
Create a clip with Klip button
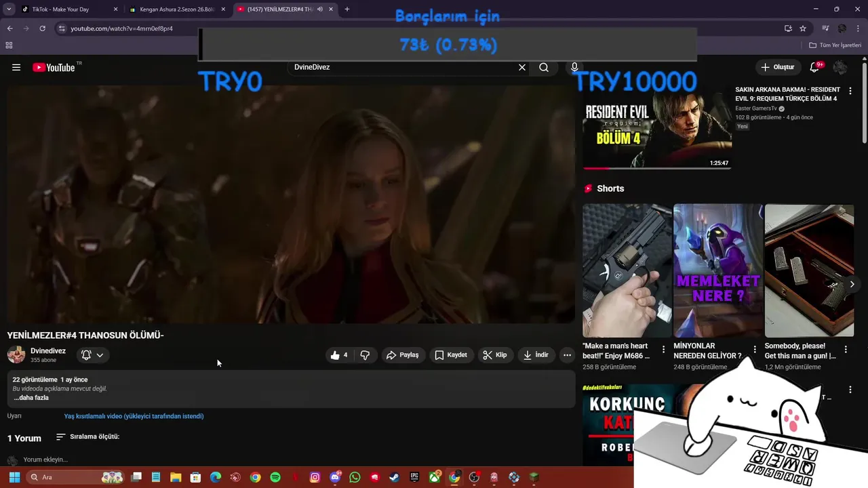495,354
